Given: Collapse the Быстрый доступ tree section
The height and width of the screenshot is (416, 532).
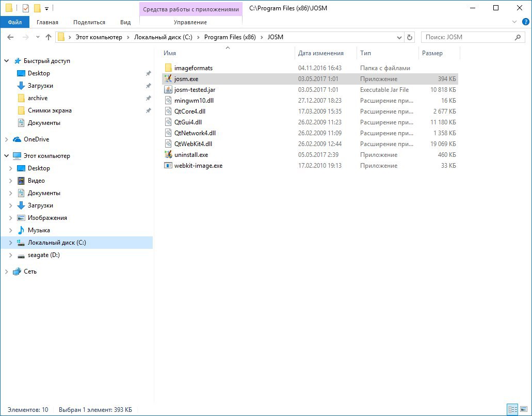Looking at the screenshot, I should pos(6,61).
